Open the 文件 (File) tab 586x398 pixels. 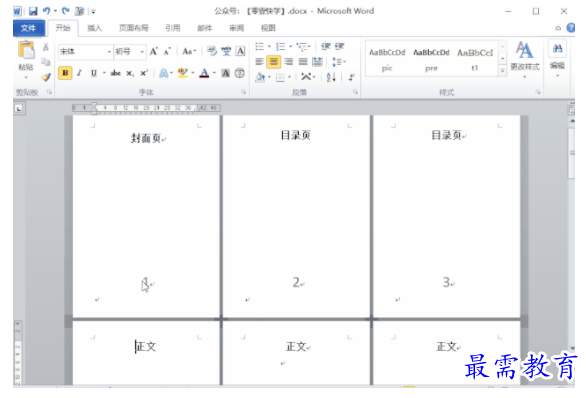coord(28,28)
